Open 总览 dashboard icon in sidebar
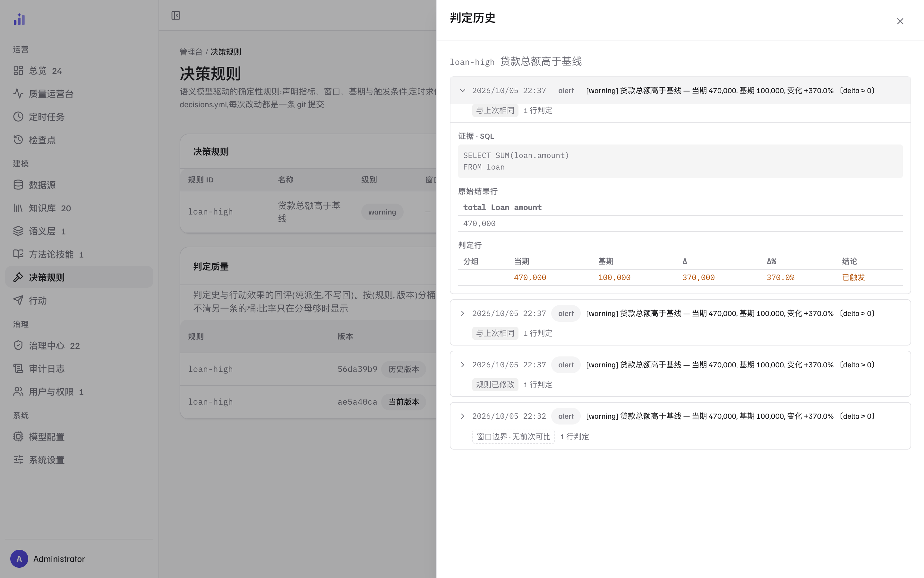 coord(18,70)
